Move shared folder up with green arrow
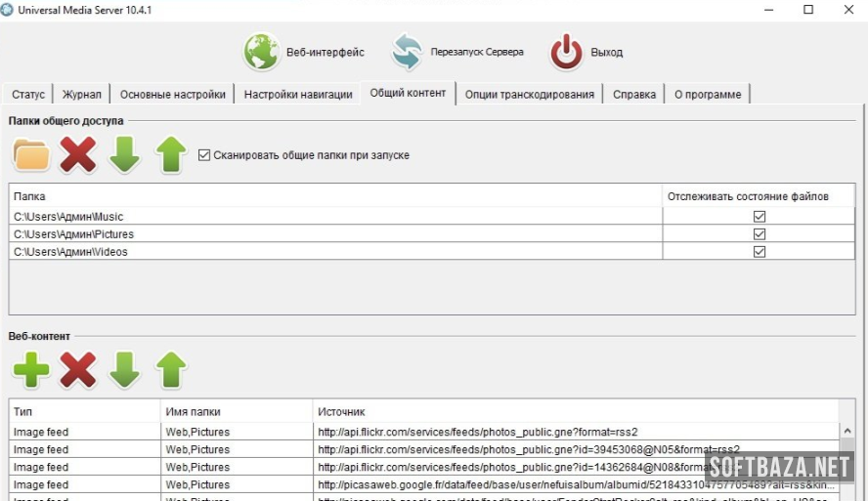The height and width of the screenshot is (501, 868). pos(171,155)
